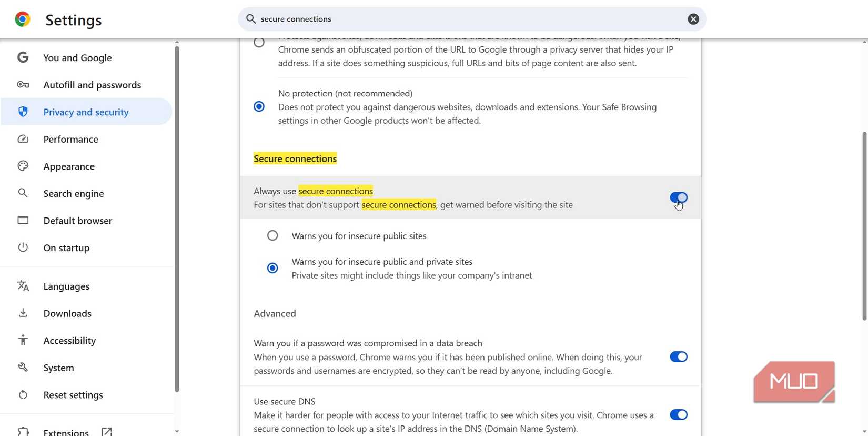Click the Reset settings entry
Viewport: 868px width, 436px height.
pyautogui.click(x=73, y=394)
